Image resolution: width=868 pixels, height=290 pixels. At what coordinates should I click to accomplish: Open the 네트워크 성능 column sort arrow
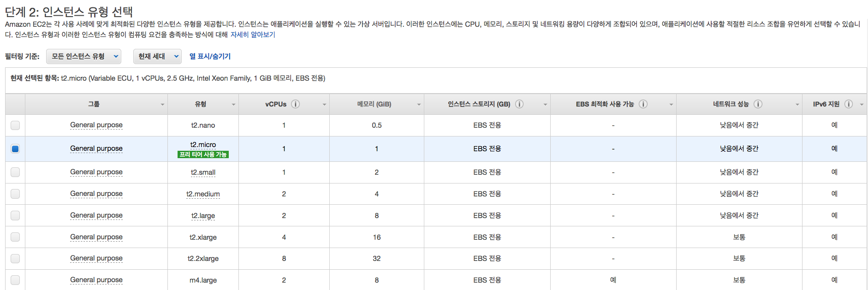(x=797, y=105)
